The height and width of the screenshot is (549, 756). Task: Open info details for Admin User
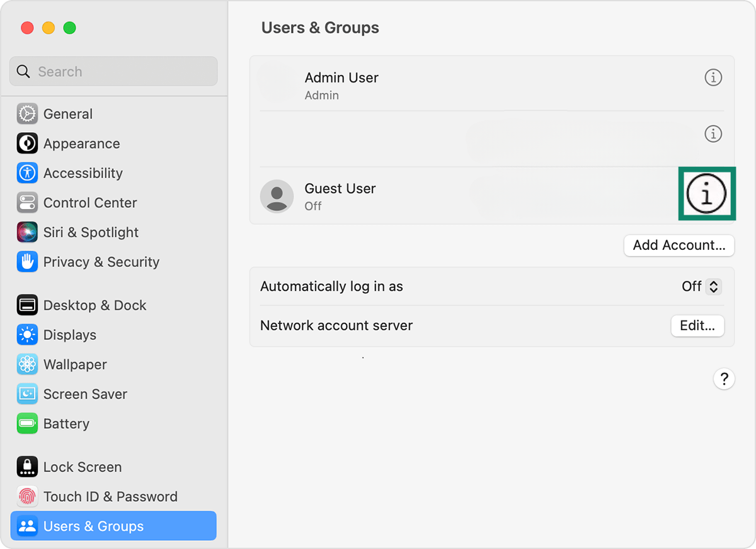[713, 77]
